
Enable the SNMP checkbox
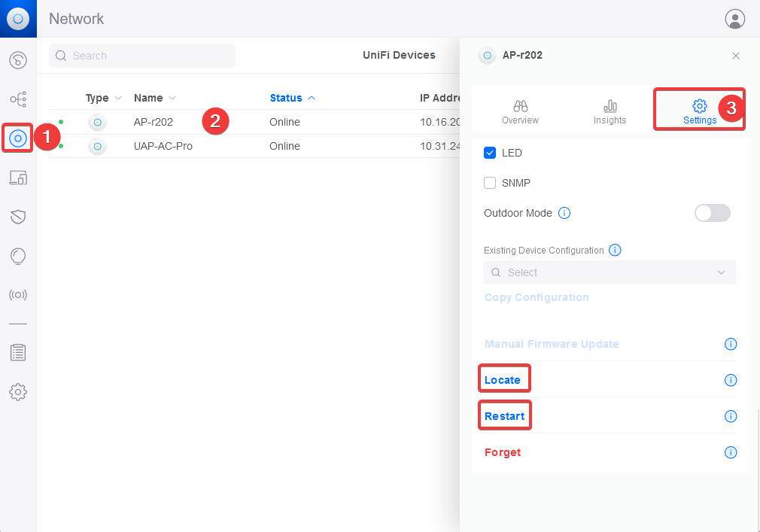pyautogui.click(x=490, y=183)
